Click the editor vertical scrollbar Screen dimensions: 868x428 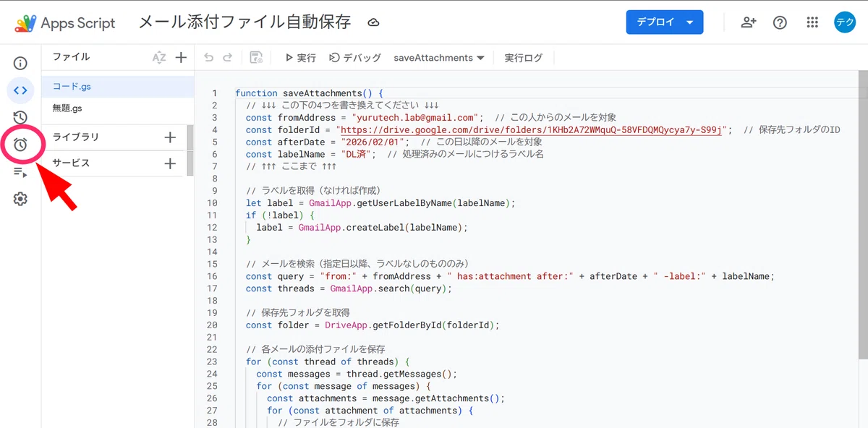[x=863, y=214]
